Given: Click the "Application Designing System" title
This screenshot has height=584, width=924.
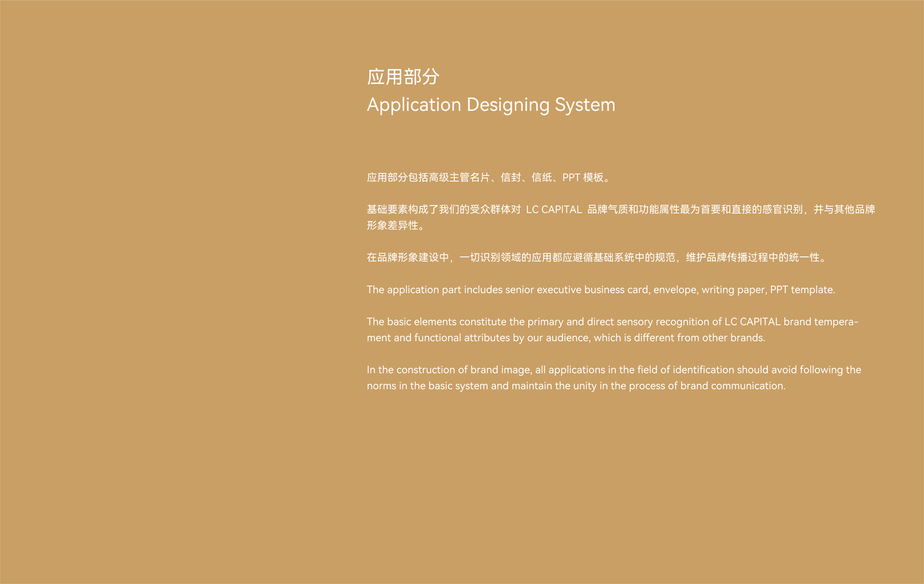Looking at the screenshot, I should point(491,105).
